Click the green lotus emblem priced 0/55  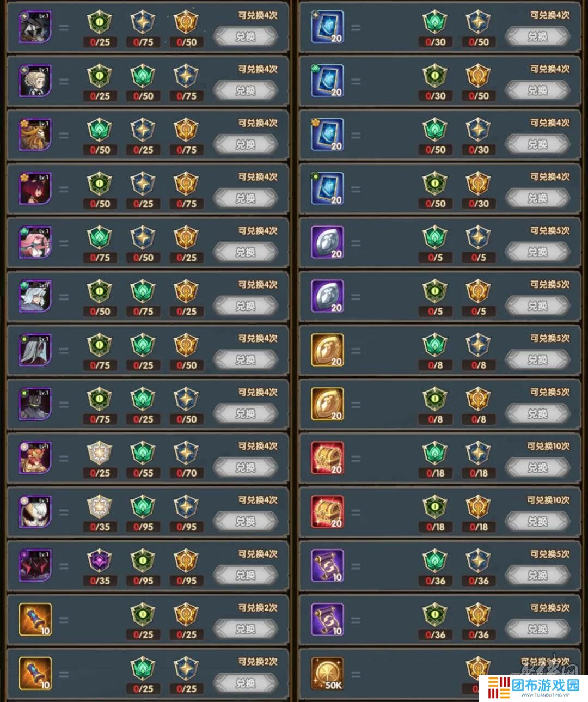tap(143, 453)
